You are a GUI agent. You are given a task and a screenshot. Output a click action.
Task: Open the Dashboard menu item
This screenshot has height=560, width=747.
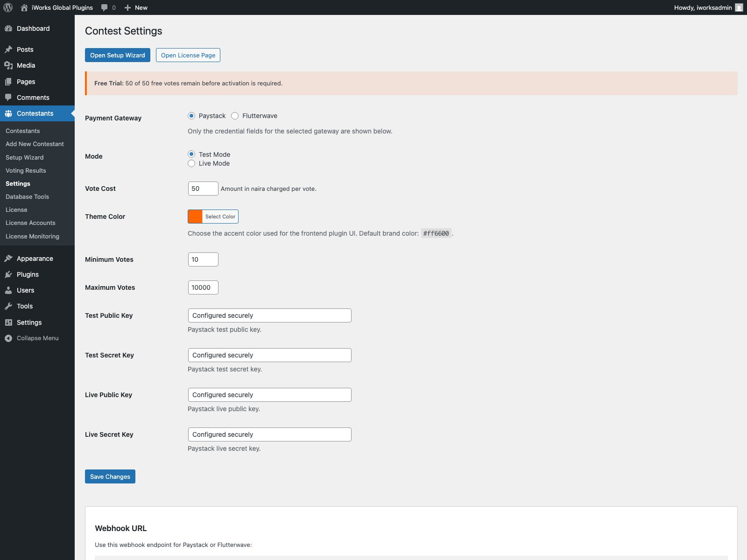coord(37,28)
